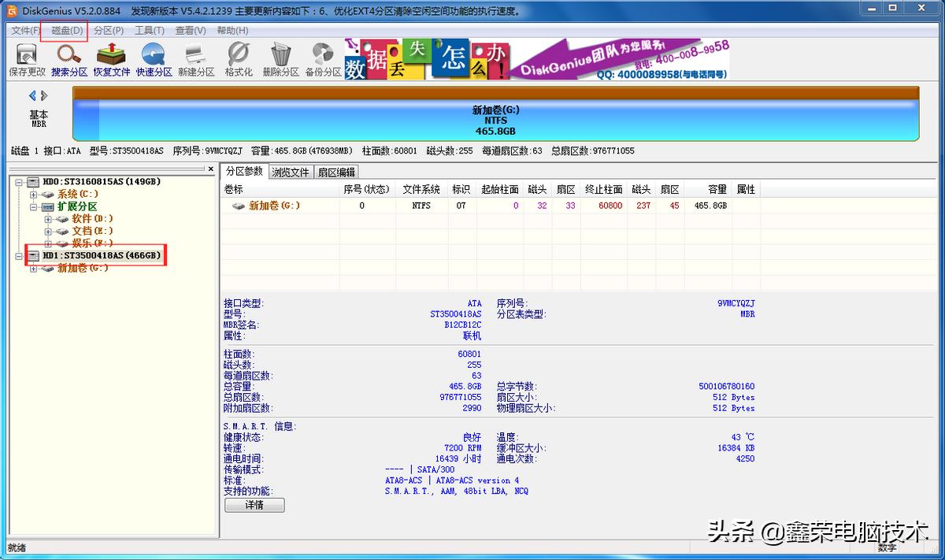The width and height of the screenshot is (945, 560).
Task: Click the 备份分区 backup partition icon
Action: point(321,59)
